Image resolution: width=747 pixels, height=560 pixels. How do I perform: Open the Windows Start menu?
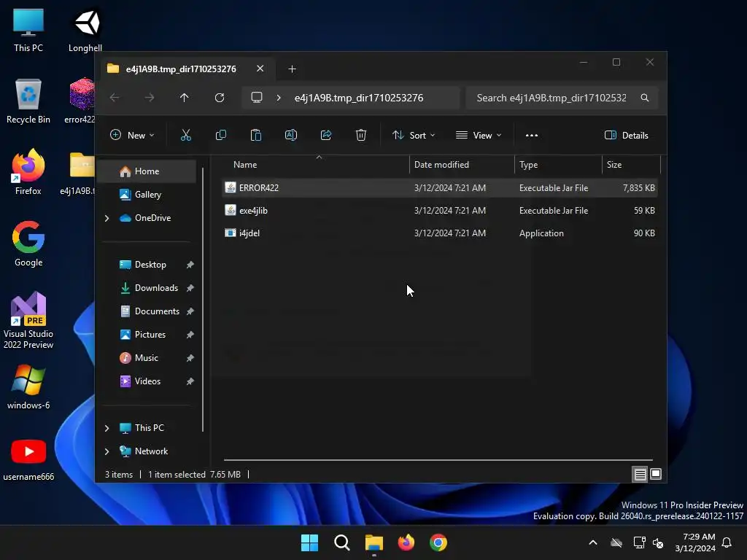click(309, 542)
